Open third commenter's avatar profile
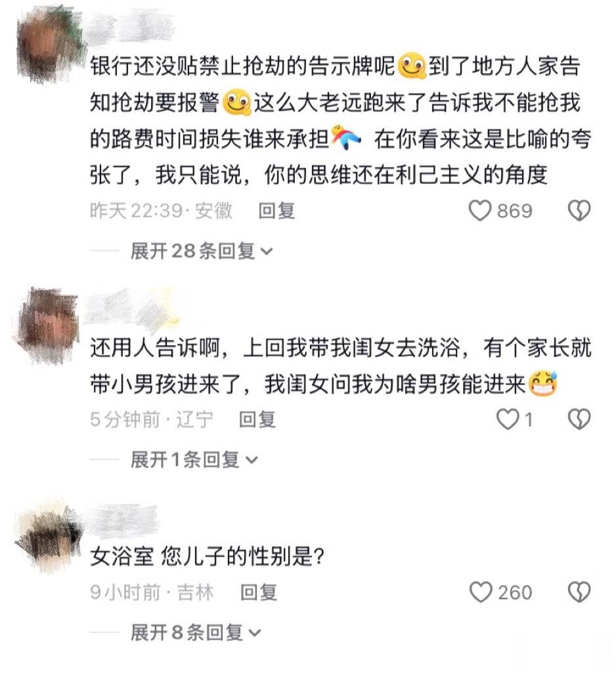 pyautogui.click(x=49, y=536)
